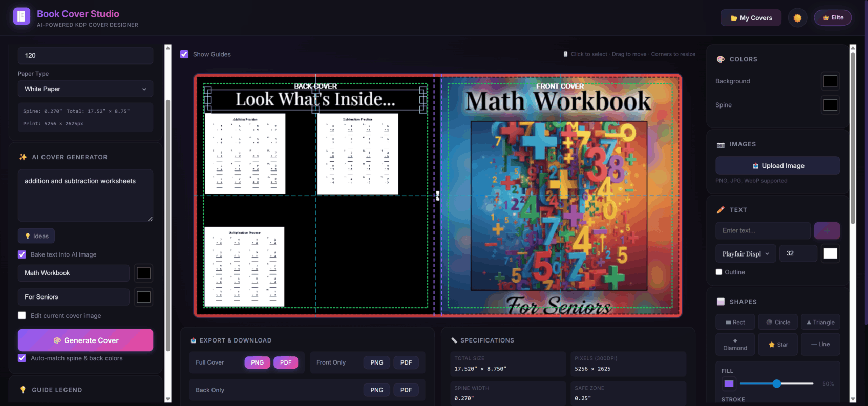The height and width of the screenshot is (406, 868).
Task: Export Full Cover as PDF
Action: 286,362
